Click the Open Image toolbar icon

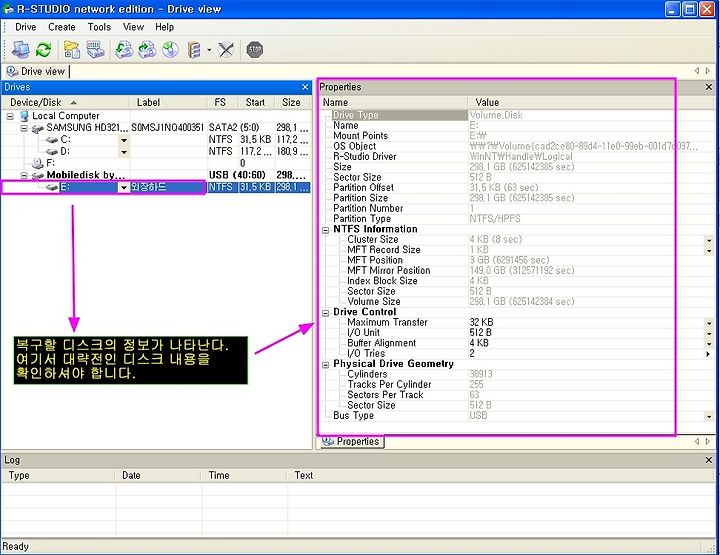pyautogui.click(x=124, y=50)
